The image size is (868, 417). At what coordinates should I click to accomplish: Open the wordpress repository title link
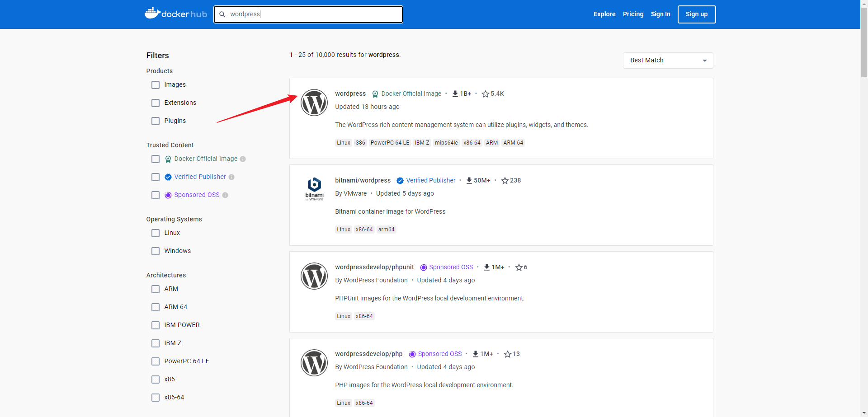point(350,94)
